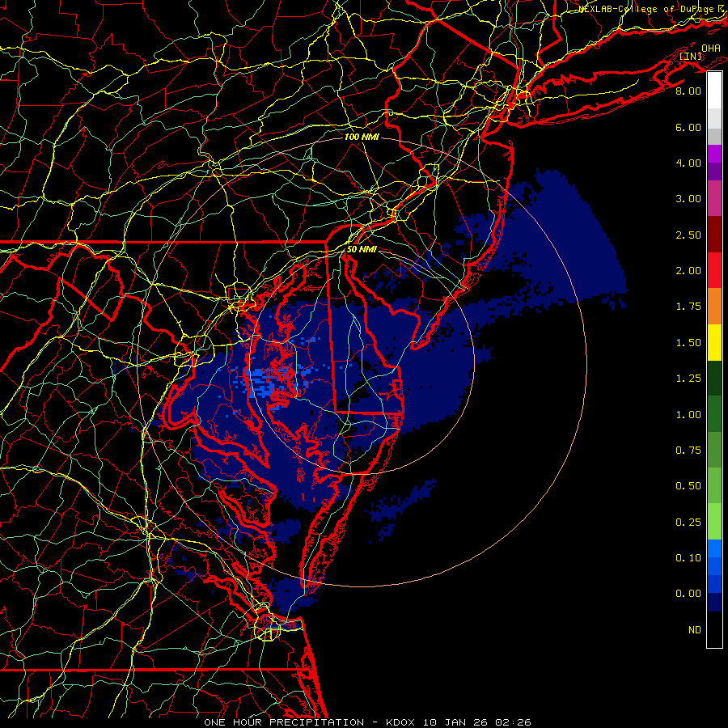Click the black ND swatch at the legend bottom
Viewport: 728px width, 728px height.
click(714, 629)
